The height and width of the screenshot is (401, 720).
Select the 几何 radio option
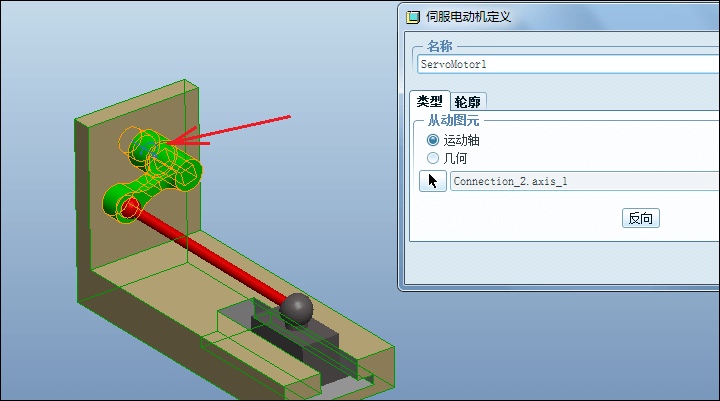(433, 158)
